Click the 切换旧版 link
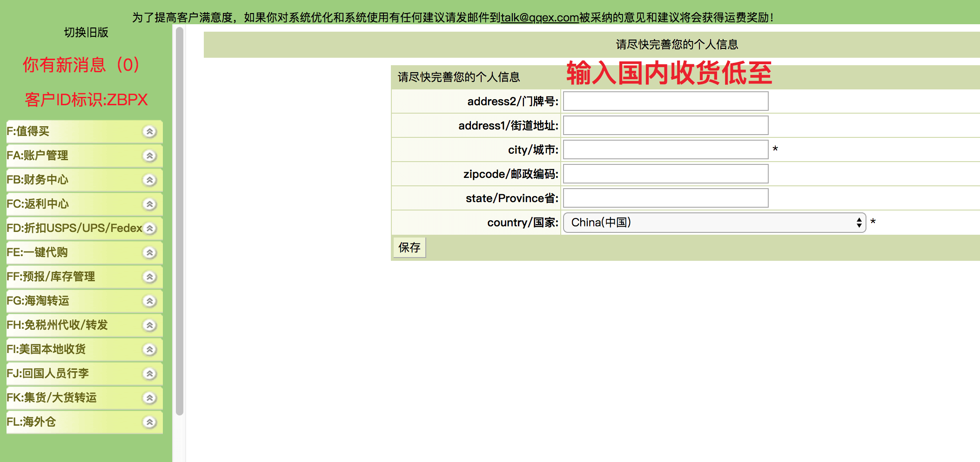980x462 pixels. tap(86, 33)
